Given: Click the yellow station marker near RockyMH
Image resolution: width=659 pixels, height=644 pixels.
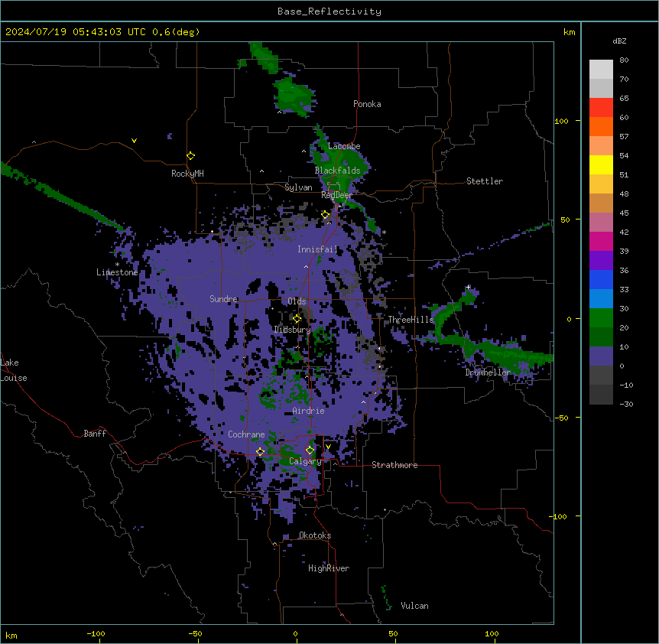Looking at the screenshot, I should click(x=191, y=156).
